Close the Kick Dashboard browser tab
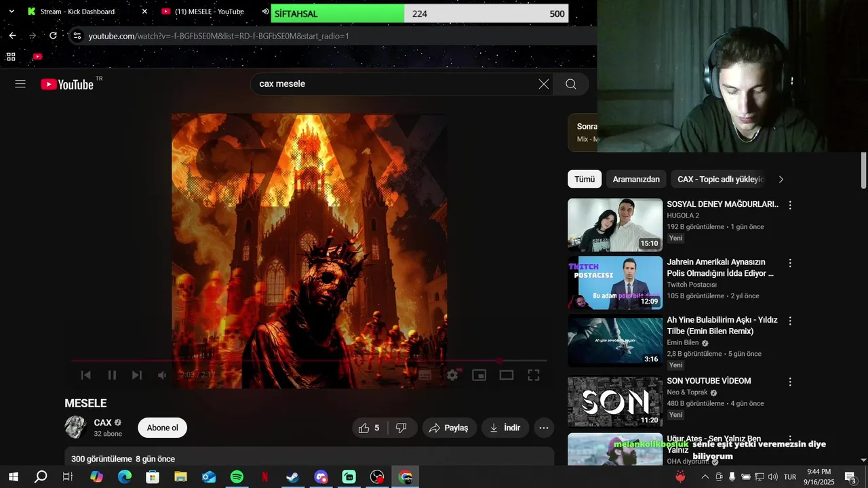 (144, 12)
